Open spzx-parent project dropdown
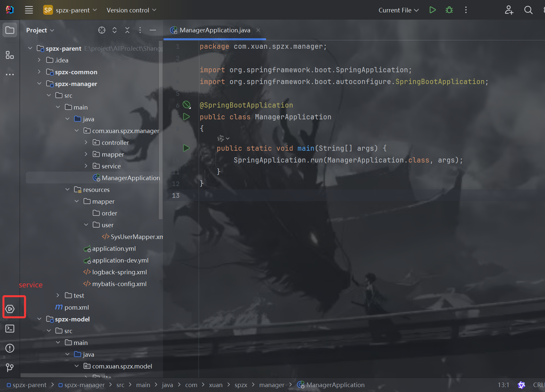 point(71,10)
